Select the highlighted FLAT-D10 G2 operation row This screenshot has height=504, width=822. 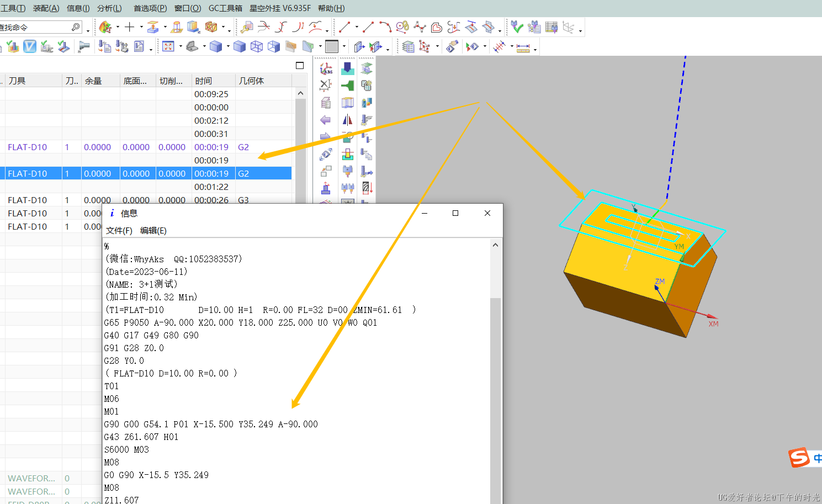[146, 173]
